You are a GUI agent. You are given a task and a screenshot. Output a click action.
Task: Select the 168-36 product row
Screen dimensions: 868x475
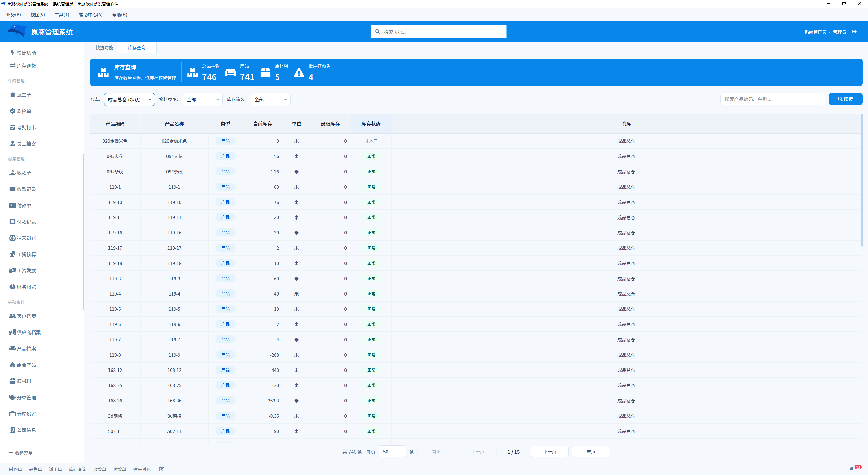pos(475,401)
